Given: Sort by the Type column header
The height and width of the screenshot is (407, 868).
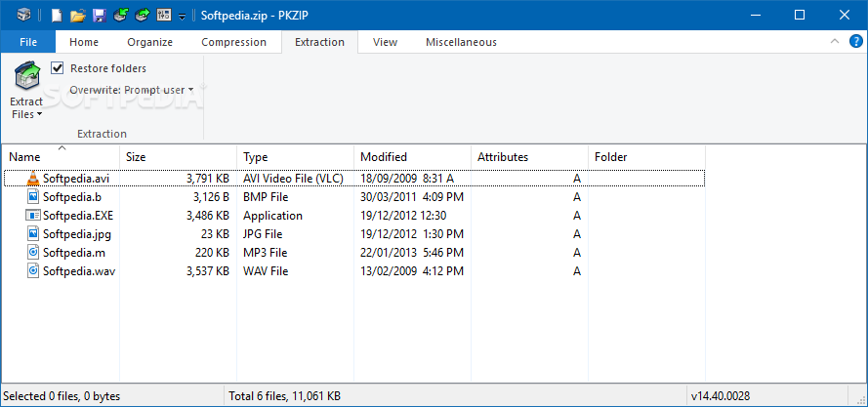Looking at the screenshot, I should point(295,157).
